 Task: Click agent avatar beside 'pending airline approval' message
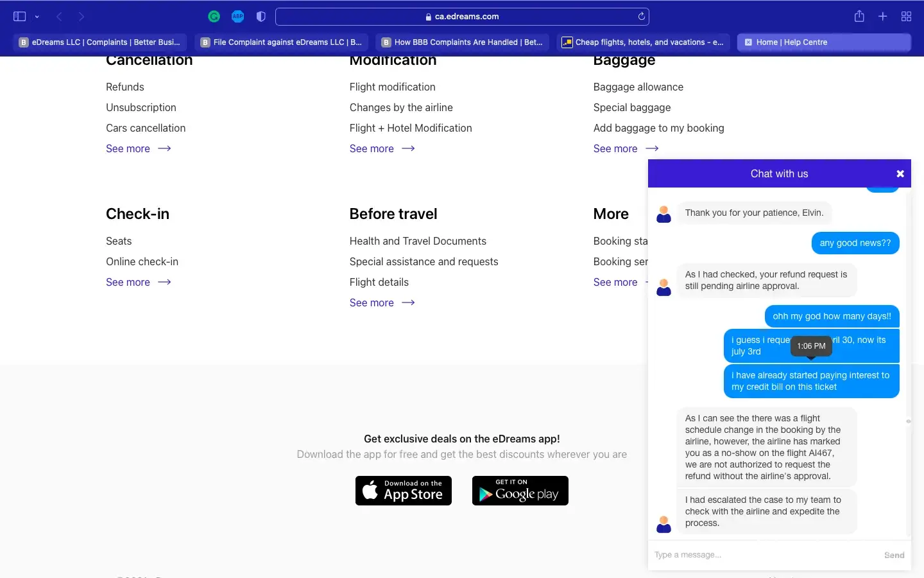(x=664, y=288)
